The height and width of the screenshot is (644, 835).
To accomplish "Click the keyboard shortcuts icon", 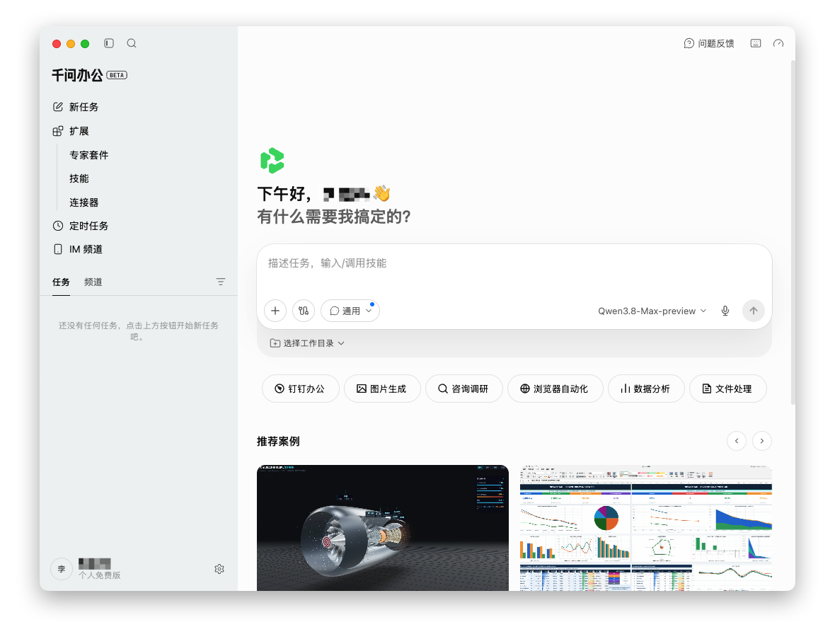I will tap(756, 43).
